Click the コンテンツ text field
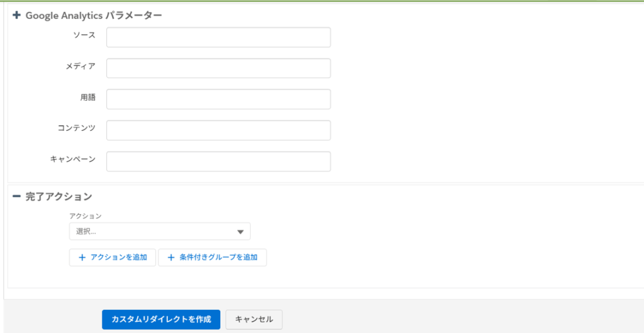This screenshot has width=644, height=333. 218,130
